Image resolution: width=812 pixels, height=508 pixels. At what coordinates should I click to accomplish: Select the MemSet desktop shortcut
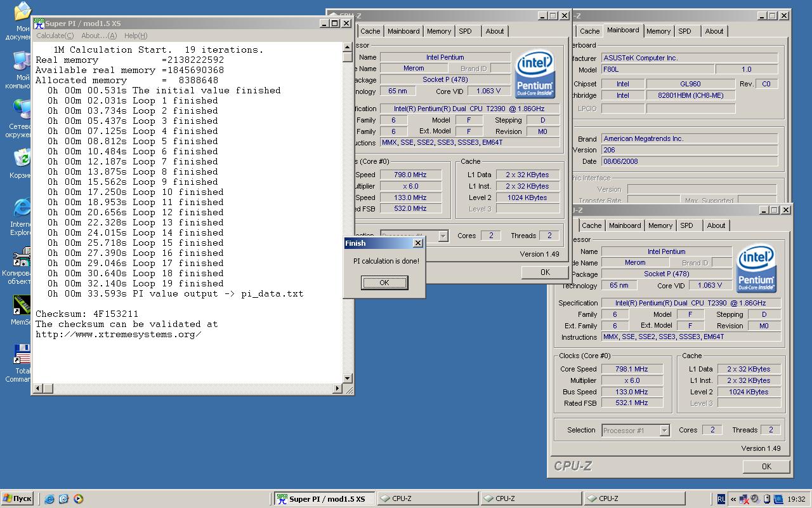click(x=22, y=305)
